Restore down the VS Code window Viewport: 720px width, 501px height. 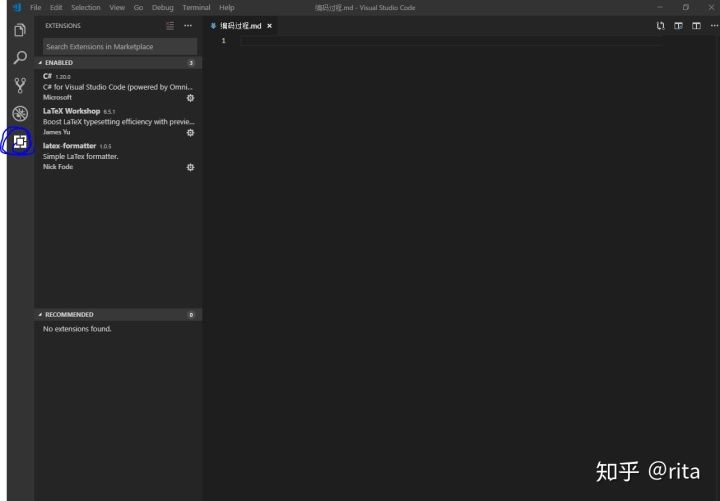click(x=686, y=7)
